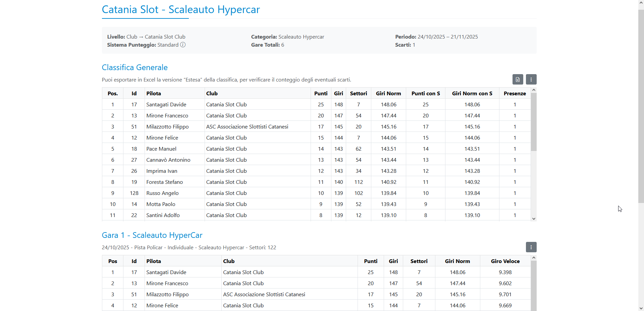Export the Classifica Generale to Excel
This screenshot has height=311, width=644.
tap(518, 80)
